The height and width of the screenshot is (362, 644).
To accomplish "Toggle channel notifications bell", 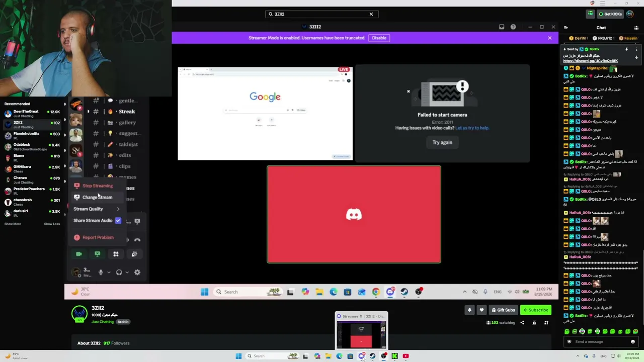I will 469,310.
